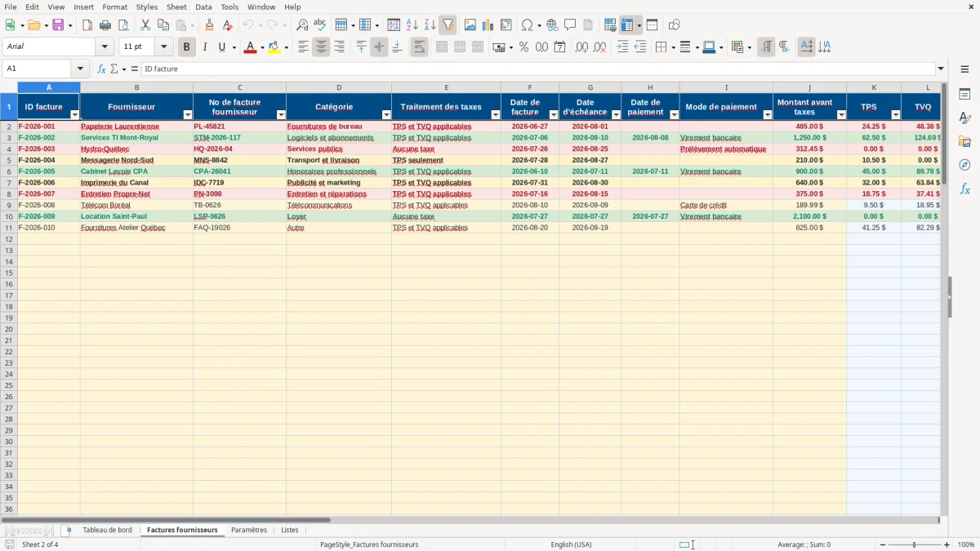Open the Functions panel in the sidebar
Viewport: 980px width, 551px height.
click(x=964, y=189)
